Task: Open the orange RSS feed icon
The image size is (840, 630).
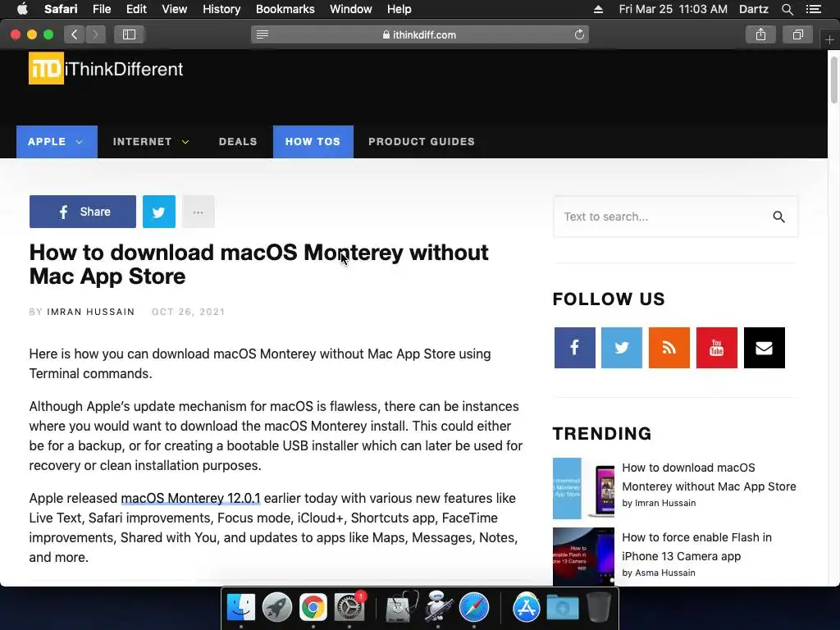Action: pyautogui.click(x=669, y=348)
